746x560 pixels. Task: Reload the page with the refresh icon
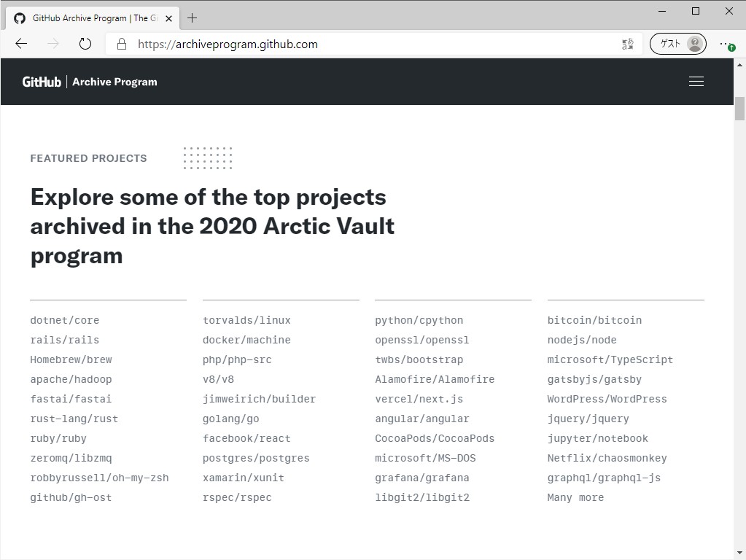click(85, 44)
